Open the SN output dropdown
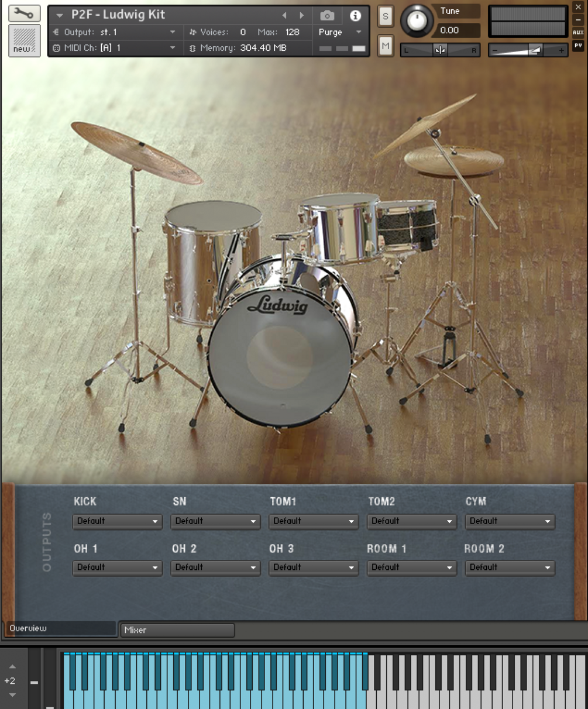This screenshot has height=709, width=588. (215, 521)
